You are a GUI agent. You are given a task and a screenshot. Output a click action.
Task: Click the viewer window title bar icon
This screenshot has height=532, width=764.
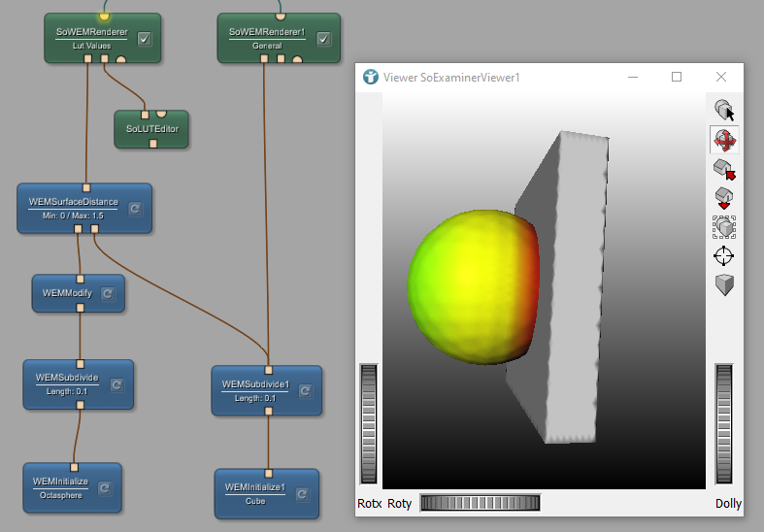coord(371,78)
